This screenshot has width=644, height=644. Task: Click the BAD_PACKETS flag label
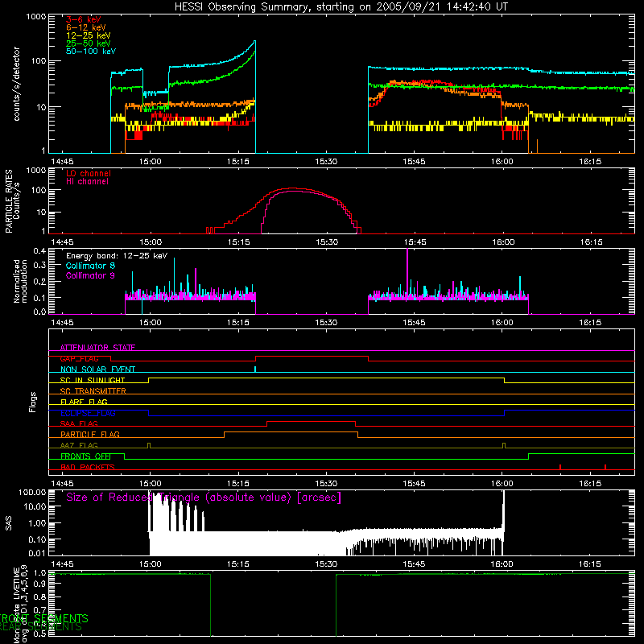tap(88, 467)
